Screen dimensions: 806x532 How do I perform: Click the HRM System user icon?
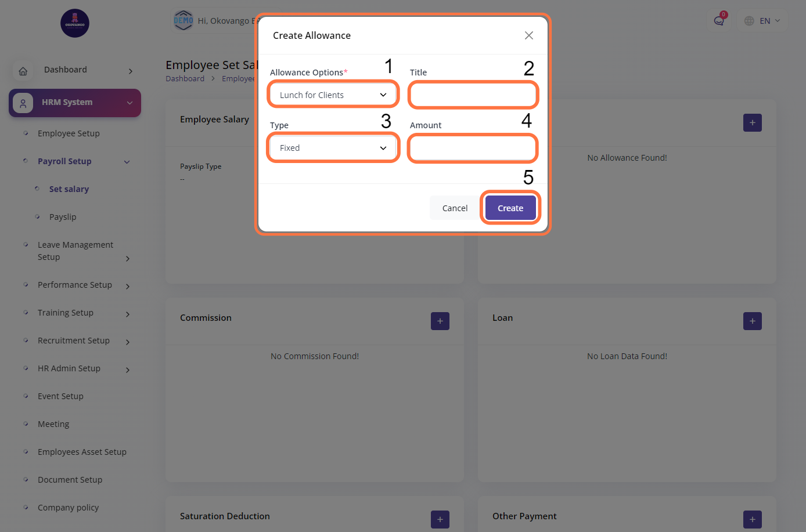pos(23,103)
